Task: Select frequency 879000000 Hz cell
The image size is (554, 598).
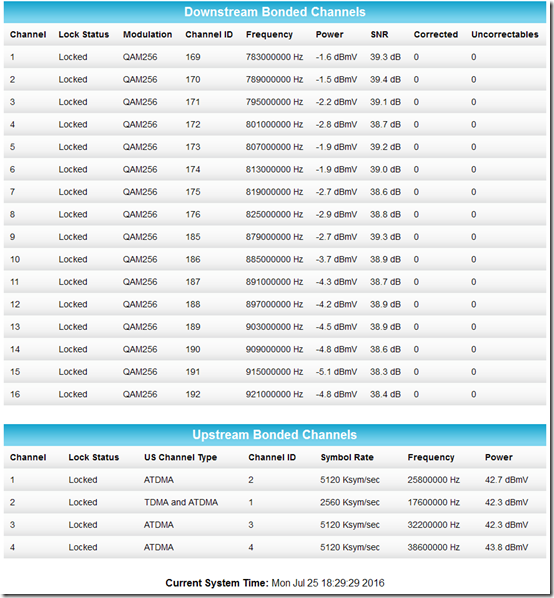Action: point(274,237)
